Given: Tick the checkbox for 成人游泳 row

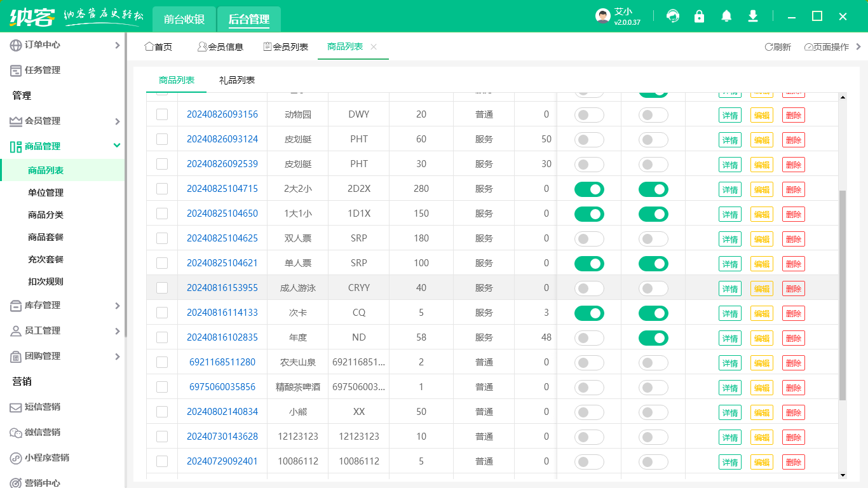Looking at the screenshot, I should (x=162, y=288).
